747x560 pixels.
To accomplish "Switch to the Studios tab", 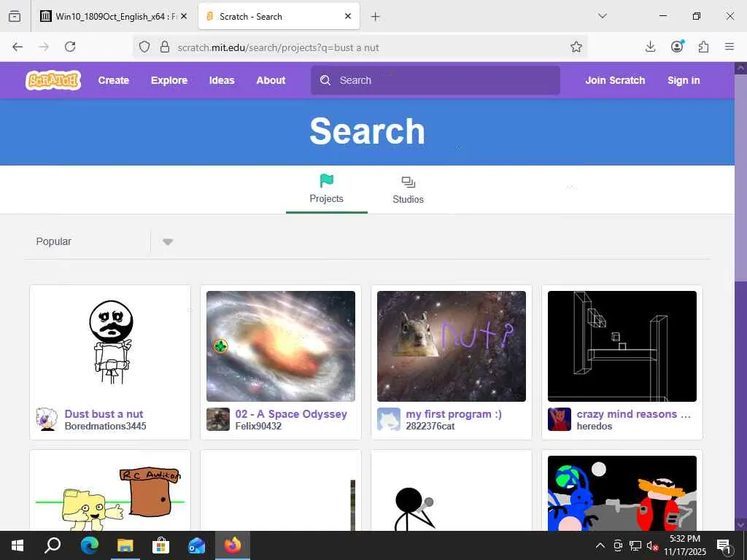I will [x=409, y=189].
